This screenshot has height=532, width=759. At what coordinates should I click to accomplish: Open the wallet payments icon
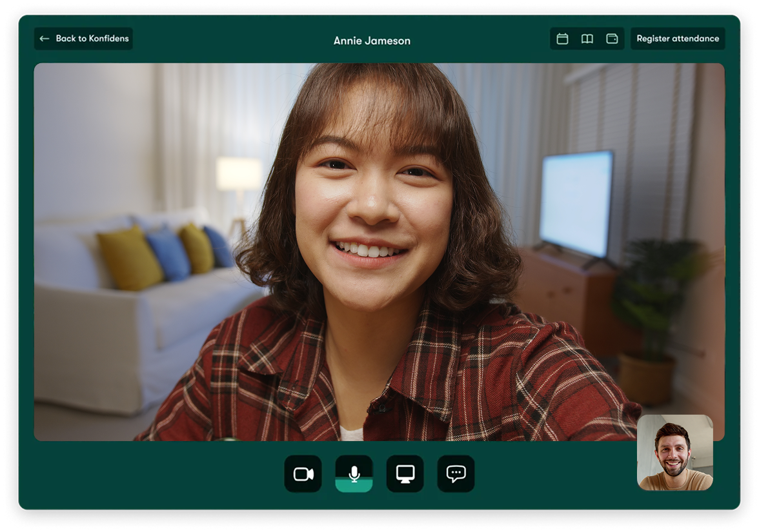612,39
